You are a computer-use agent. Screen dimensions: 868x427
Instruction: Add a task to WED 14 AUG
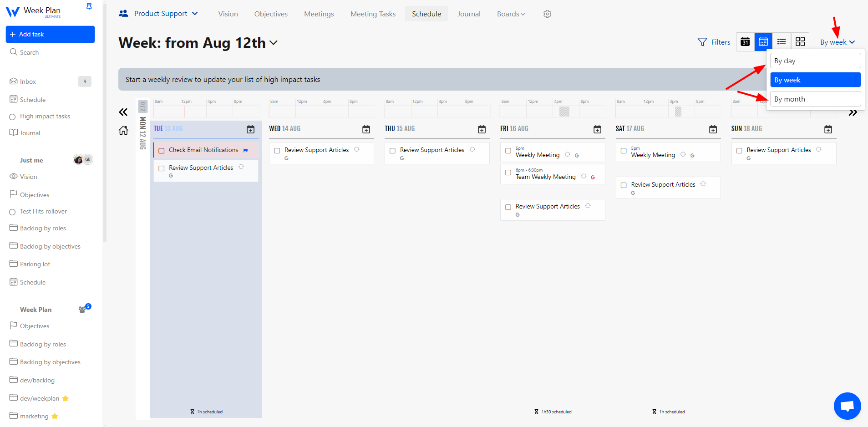366,129
